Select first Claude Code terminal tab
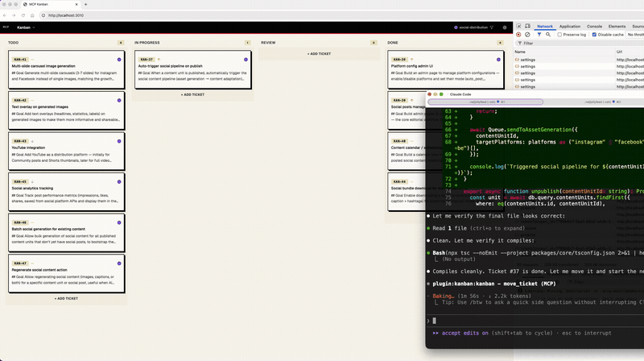 click(485, 102)
